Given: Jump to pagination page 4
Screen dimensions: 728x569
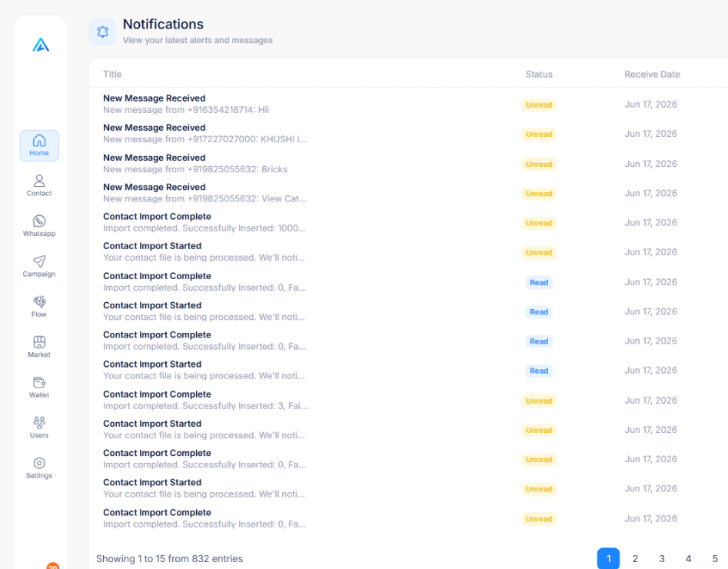Looking at the screenshot, I should click(x=689, y=559).
